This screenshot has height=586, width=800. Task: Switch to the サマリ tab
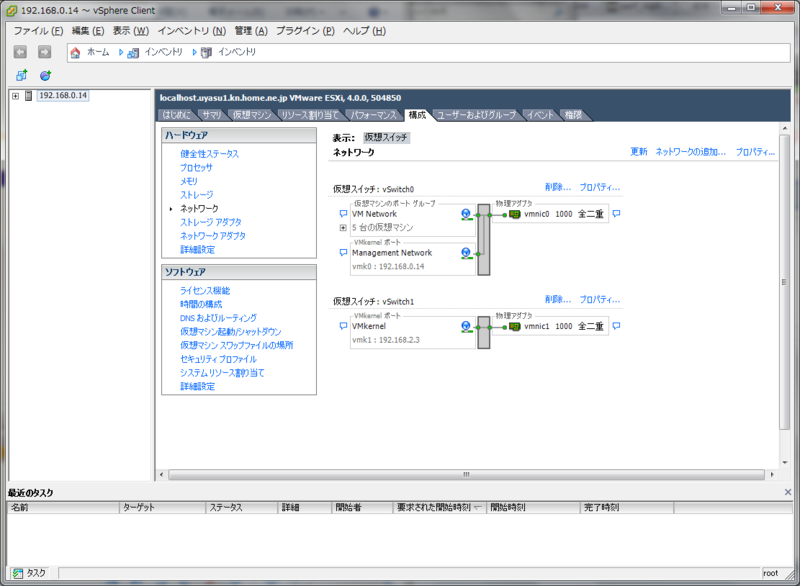(212, 115)
